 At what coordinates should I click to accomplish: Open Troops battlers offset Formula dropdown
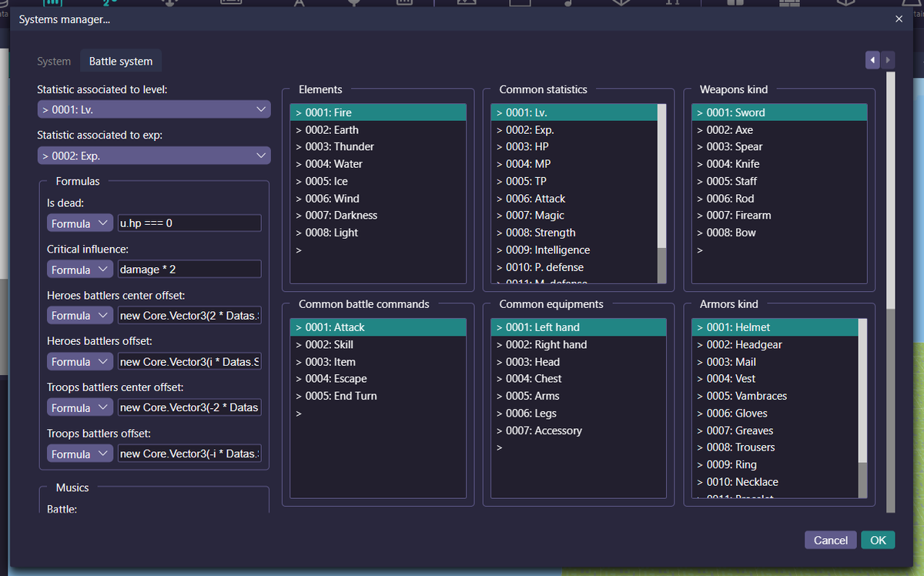pyautogui.click(x=80, y=454)
